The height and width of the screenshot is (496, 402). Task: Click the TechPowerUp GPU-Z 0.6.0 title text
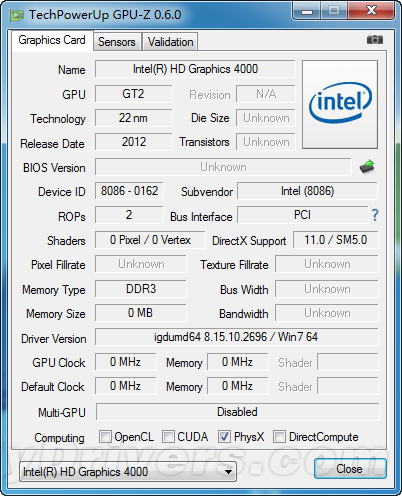coord(105,15)
